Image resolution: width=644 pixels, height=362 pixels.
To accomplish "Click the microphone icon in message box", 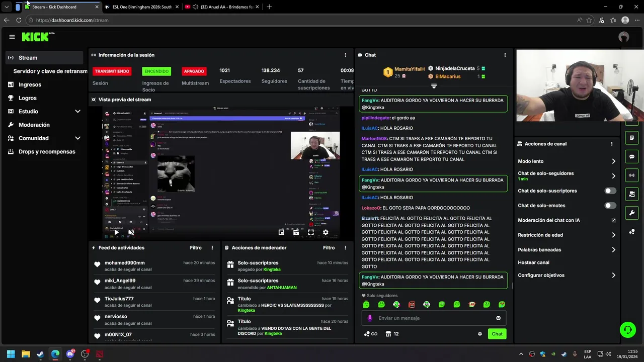I will pyautogui.click(x=370, y=318).
